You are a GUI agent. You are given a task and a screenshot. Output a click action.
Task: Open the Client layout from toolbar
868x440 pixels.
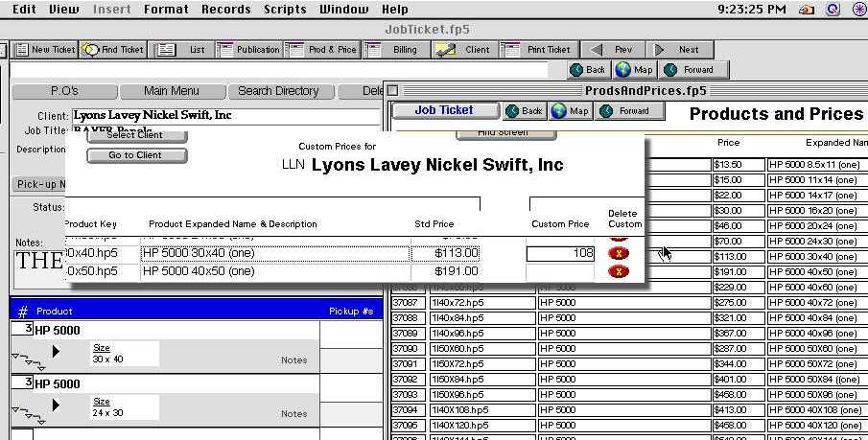[x=464, y=49]
